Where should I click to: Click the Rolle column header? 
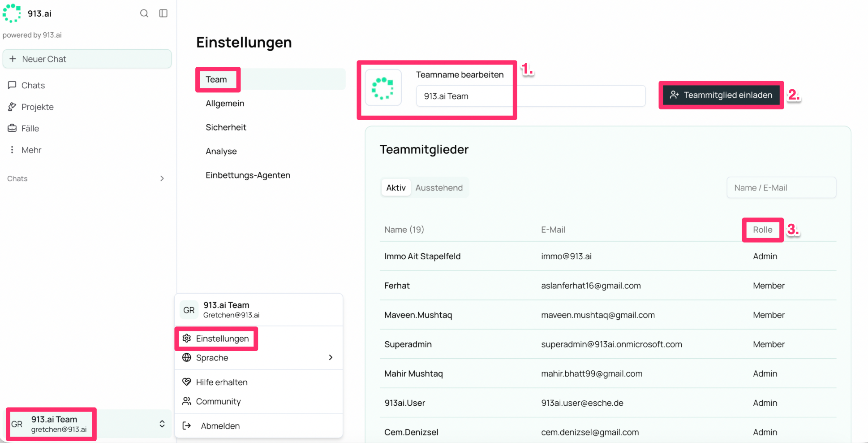[x=763, y=230]
